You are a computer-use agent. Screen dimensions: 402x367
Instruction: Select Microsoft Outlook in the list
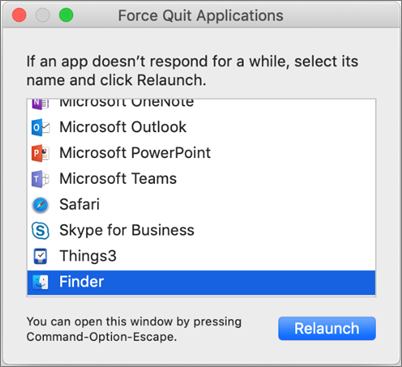[x=201, y=127]
